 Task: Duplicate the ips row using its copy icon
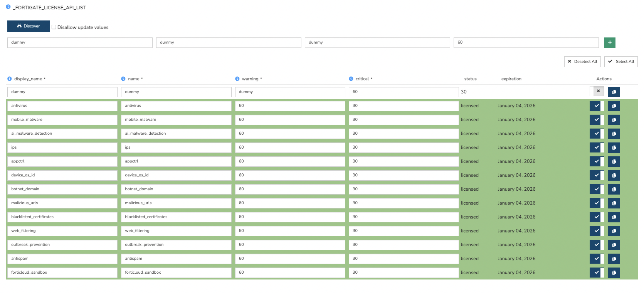[614, 147]
